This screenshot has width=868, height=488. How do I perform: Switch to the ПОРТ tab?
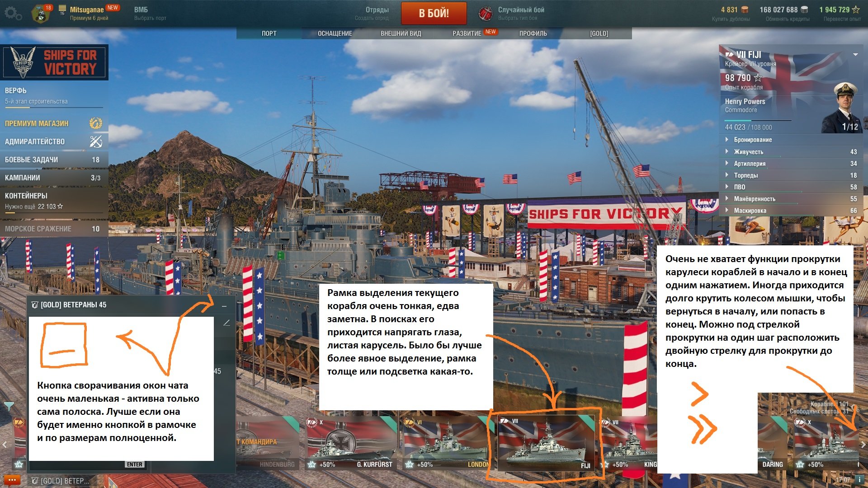pos(269,33)
